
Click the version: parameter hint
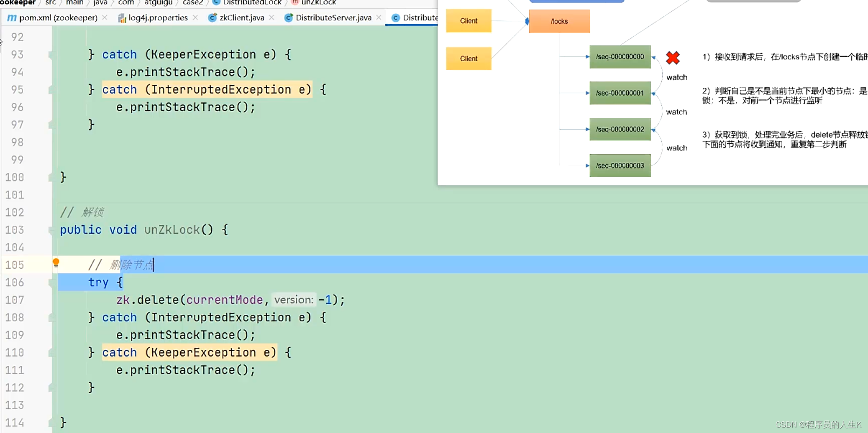294,300
